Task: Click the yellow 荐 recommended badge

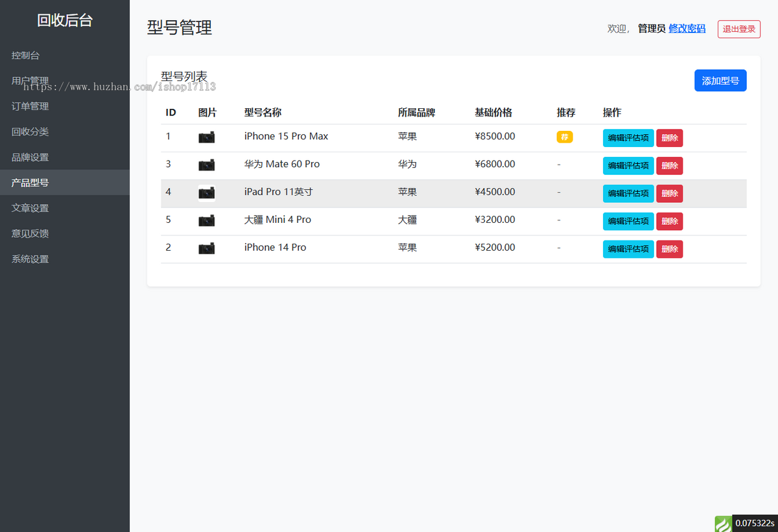Action: point(565,137)
